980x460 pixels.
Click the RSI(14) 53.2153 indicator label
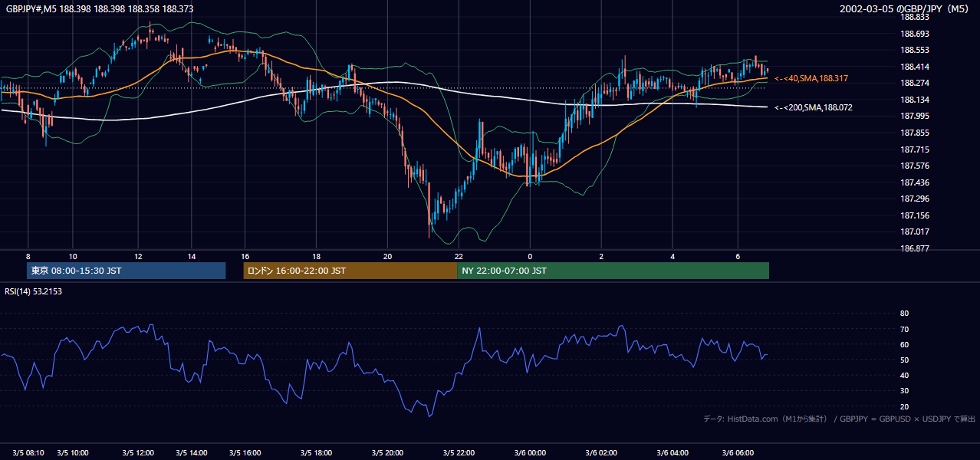[34, 291]
